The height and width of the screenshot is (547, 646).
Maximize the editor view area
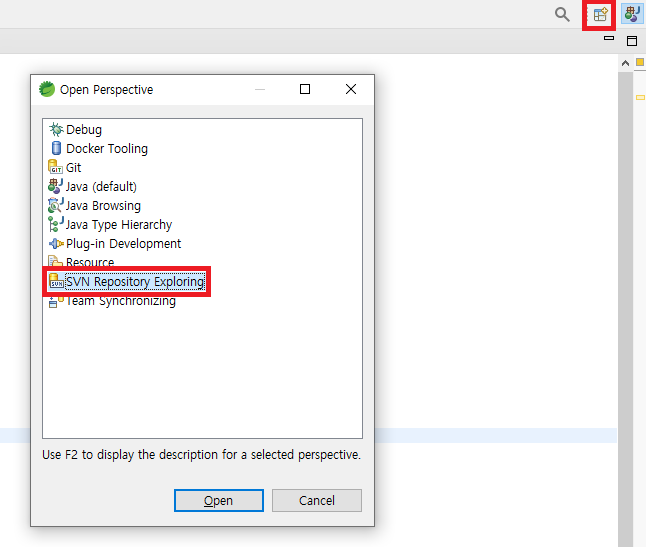pos(632,41)
